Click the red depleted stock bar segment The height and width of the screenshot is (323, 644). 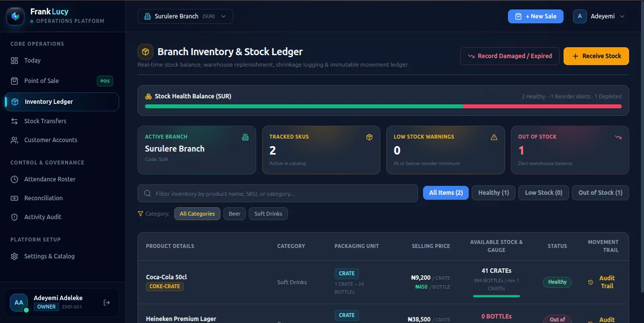pyautogui.click(x=542, y=106)
